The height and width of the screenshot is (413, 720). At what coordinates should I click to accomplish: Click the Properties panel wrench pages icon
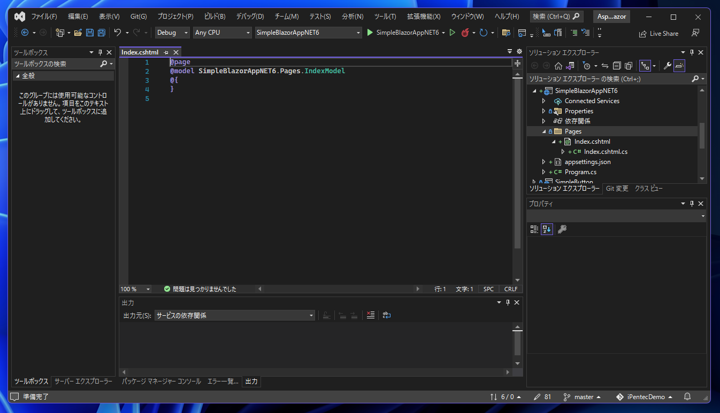coord(562,229)
